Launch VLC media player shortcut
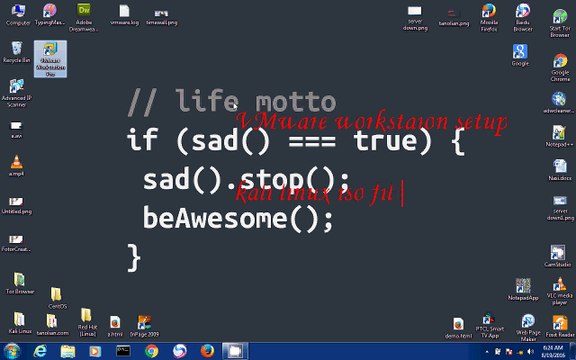 (x=559, y=291)
